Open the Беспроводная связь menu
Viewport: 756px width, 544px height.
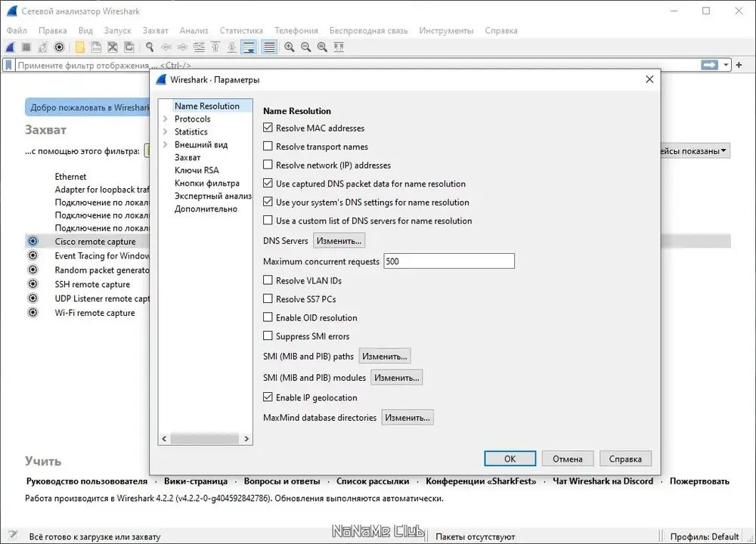click(x=368, y=30)
